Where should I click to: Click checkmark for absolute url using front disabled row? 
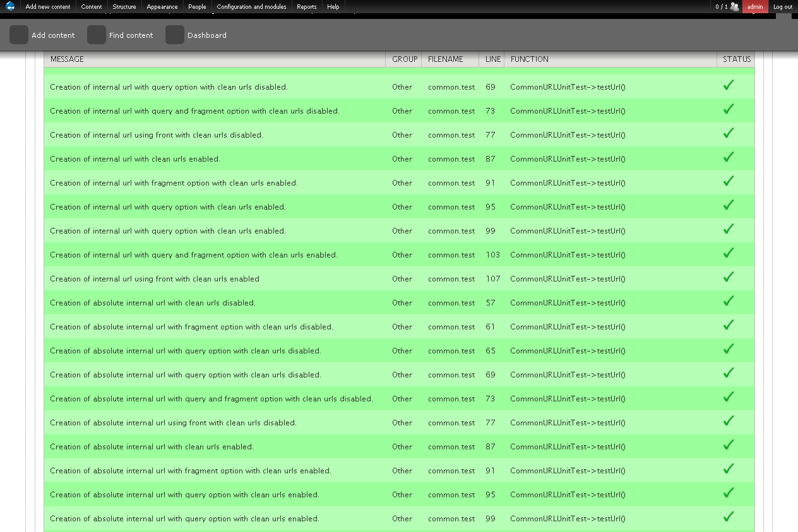tap(729, 420)
